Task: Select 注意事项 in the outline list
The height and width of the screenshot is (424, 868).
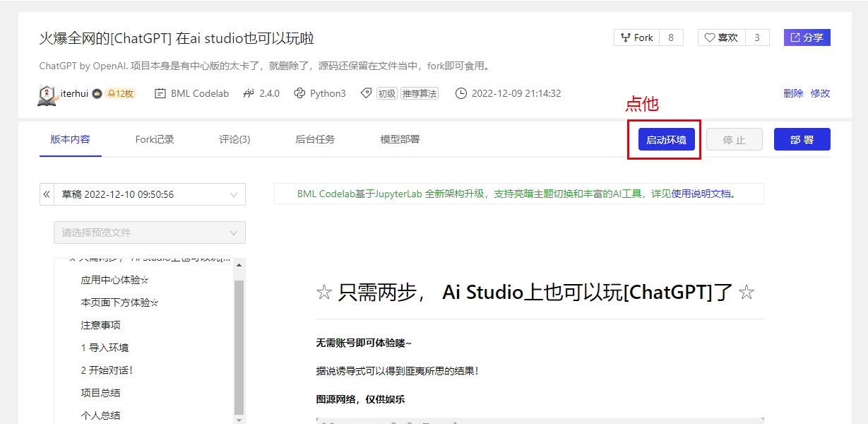Action: pos(100,325)
